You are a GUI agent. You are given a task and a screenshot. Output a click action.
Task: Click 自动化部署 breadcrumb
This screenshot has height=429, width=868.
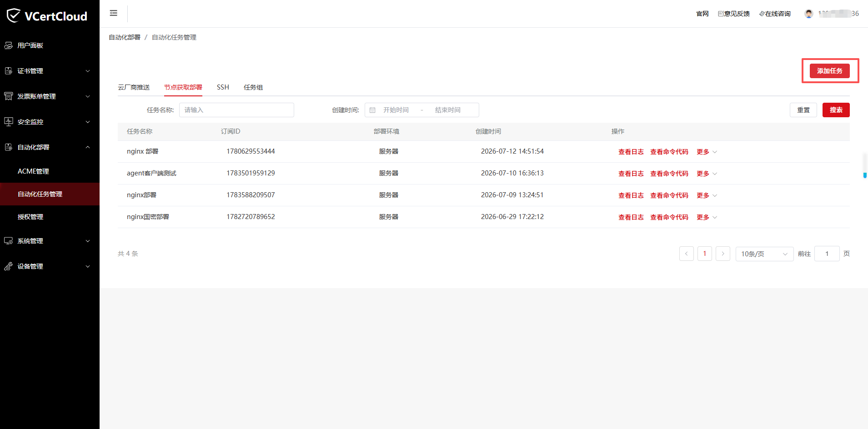pyautogui.click(x=125, y=37)
